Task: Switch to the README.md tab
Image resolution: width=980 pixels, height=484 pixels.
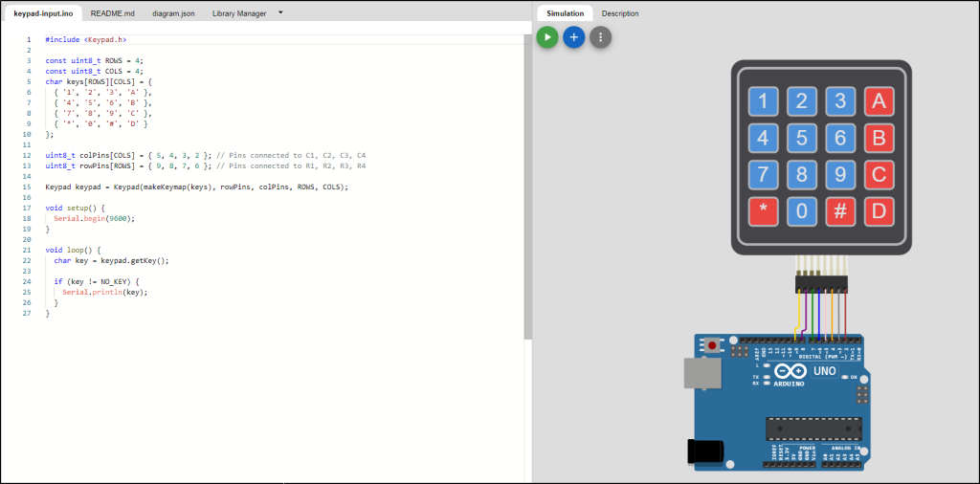Action: point(111,13)
